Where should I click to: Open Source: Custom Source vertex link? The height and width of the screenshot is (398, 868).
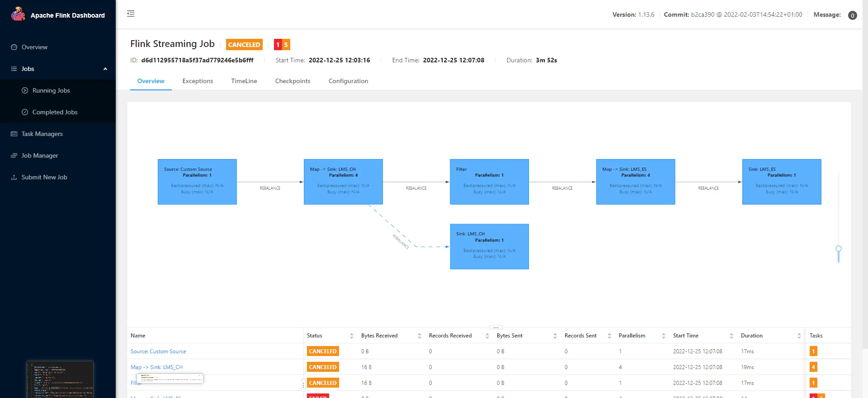pyautogui.click(x=158, y=351)
